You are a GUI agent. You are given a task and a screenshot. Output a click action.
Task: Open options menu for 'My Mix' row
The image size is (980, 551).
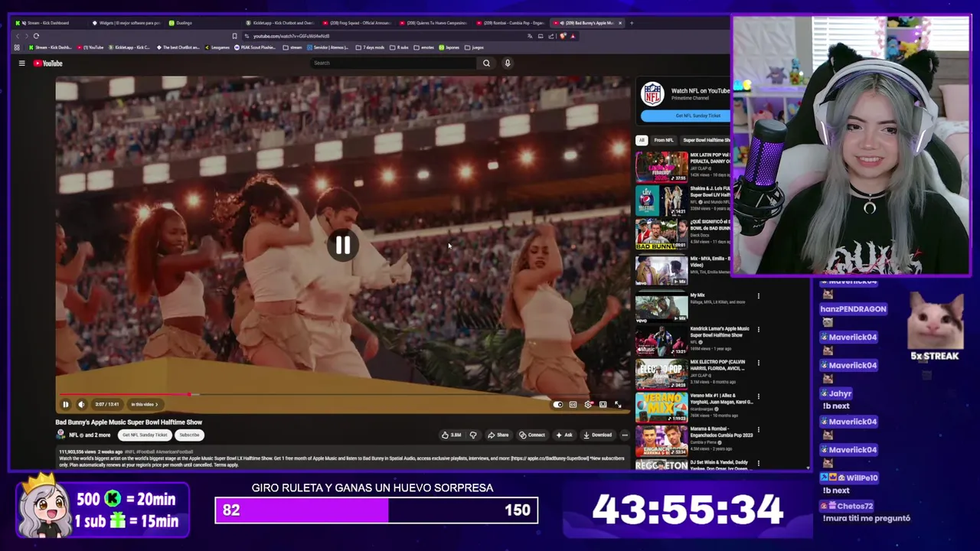(x=759, y=296)
